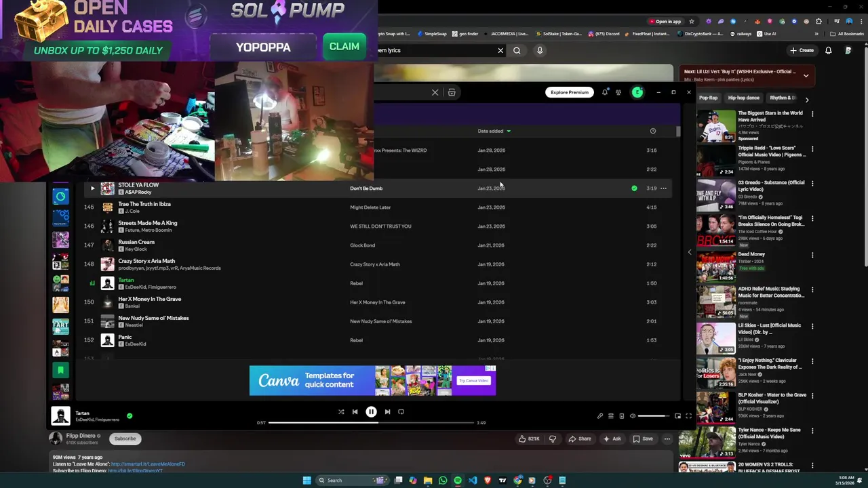The image size is (868, 488).
Task: Click the YouTube Create button
Action: 802,50
